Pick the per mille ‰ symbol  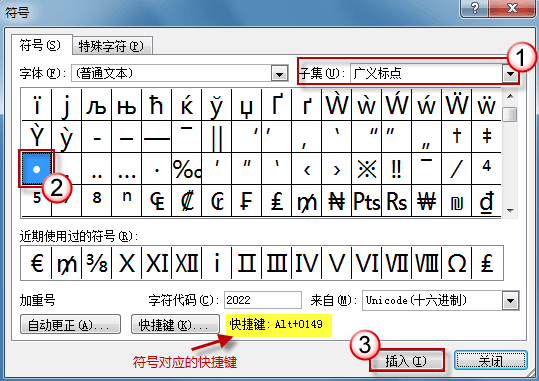[187, 169]
